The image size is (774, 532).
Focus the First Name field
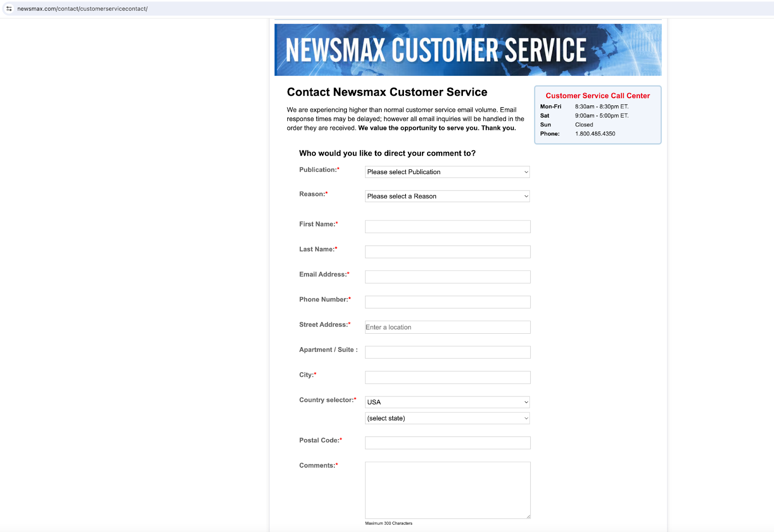[x=448, y=227]
